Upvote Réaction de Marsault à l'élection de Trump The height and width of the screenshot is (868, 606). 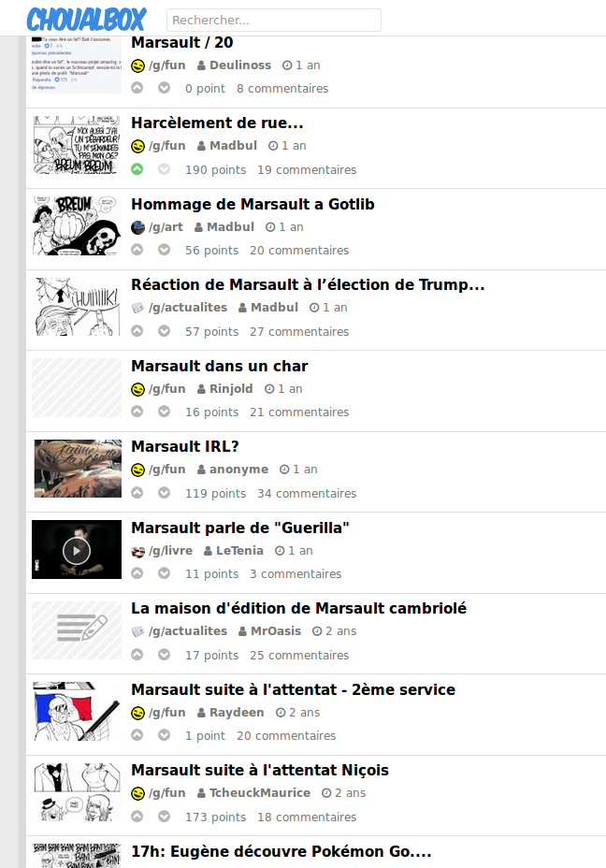(x=137, y=331)
